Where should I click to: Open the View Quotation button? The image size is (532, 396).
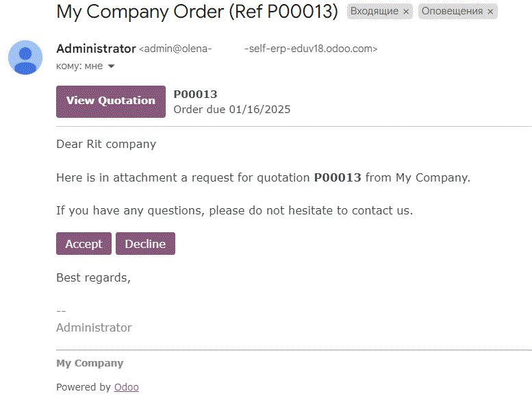point(111,101)
